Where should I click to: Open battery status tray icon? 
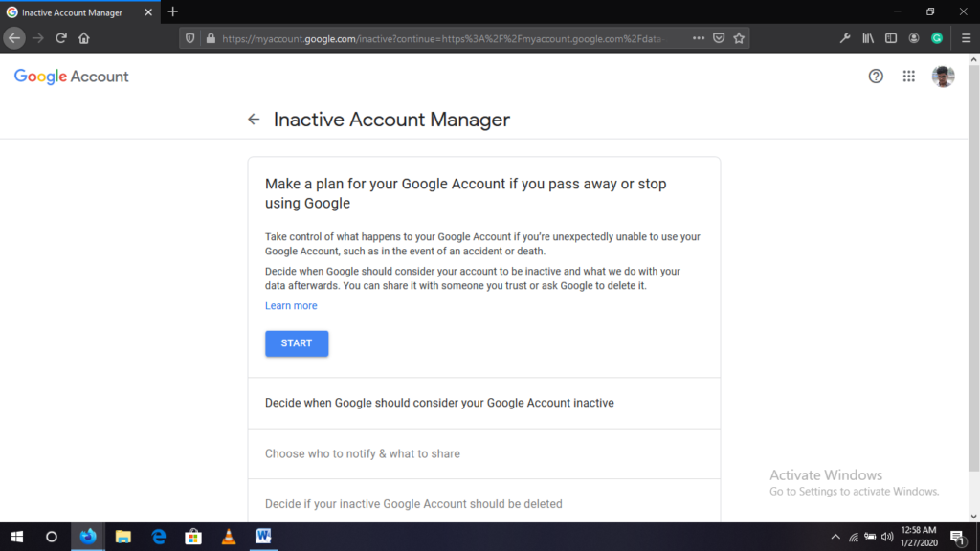click(870, 537)
